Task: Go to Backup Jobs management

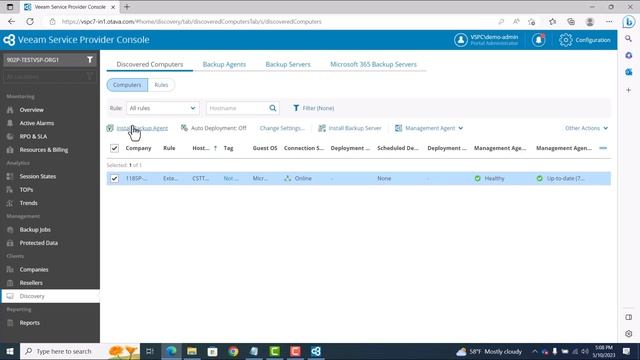Action: (x=35, y=230)
